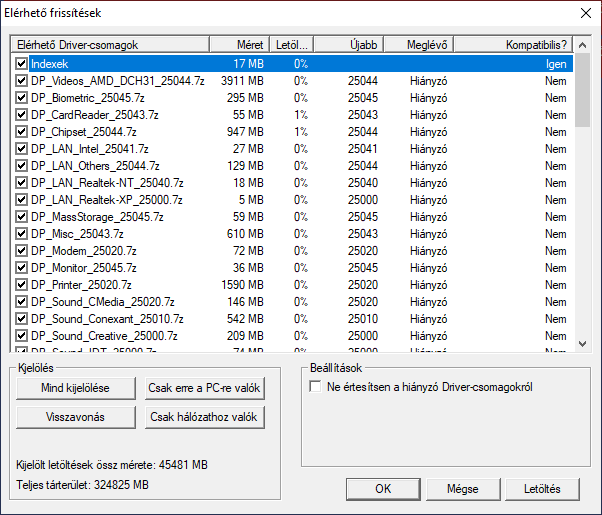Close the Elérhető frissítések dialog
This screenshot has width=602, height=515.
(585, 14)
